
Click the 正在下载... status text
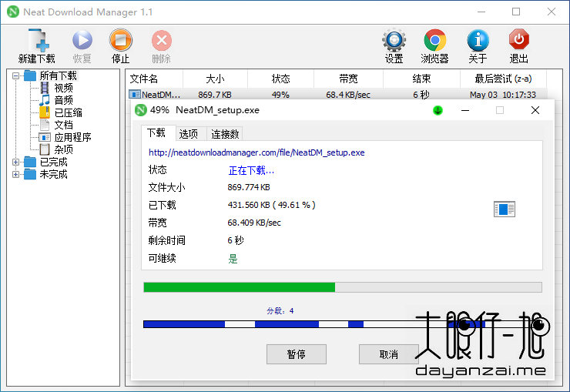click(251, 170)
